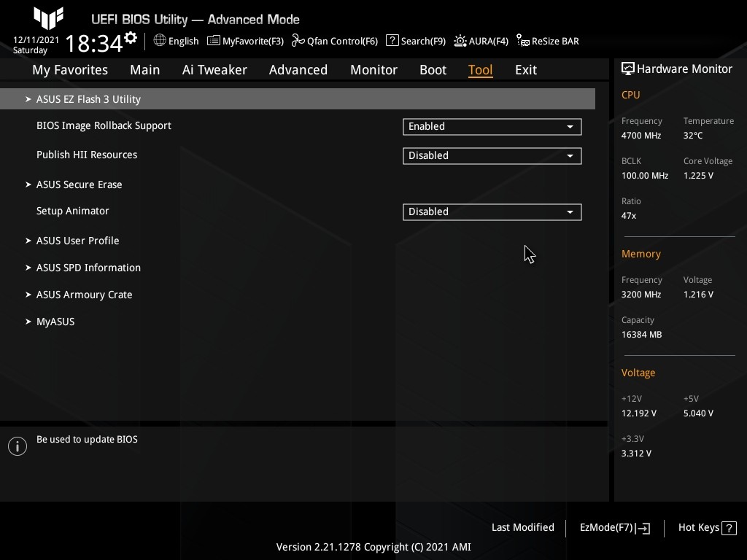Click the Hot Keys question mark icon

[x=729, y=528]
